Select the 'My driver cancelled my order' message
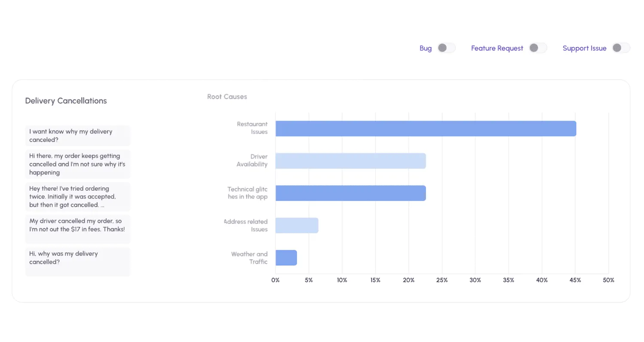644x342 pixels. (x=77, y=226)
